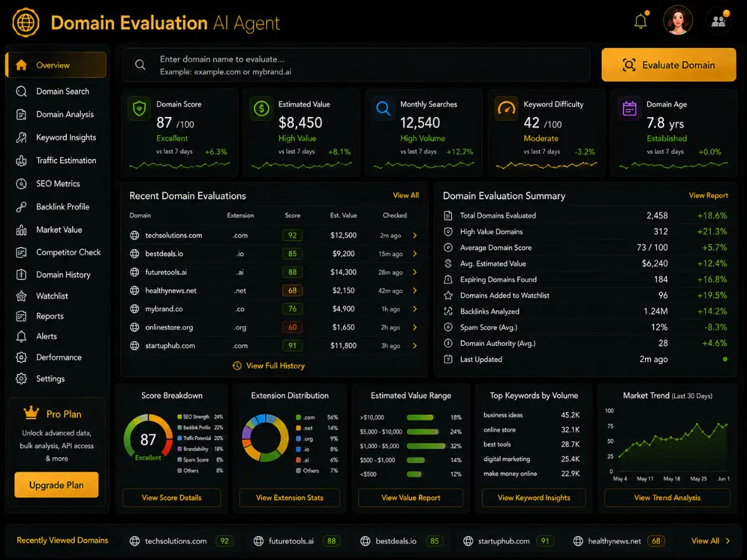Click the Reports icon in sidebar
The height and width of the screenshot is (560, 747).
click(x=21, y=316)
